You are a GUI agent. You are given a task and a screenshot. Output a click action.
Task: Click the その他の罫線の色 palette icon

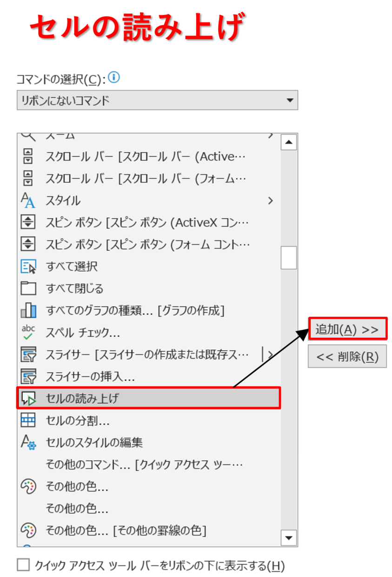pos(28,530)
